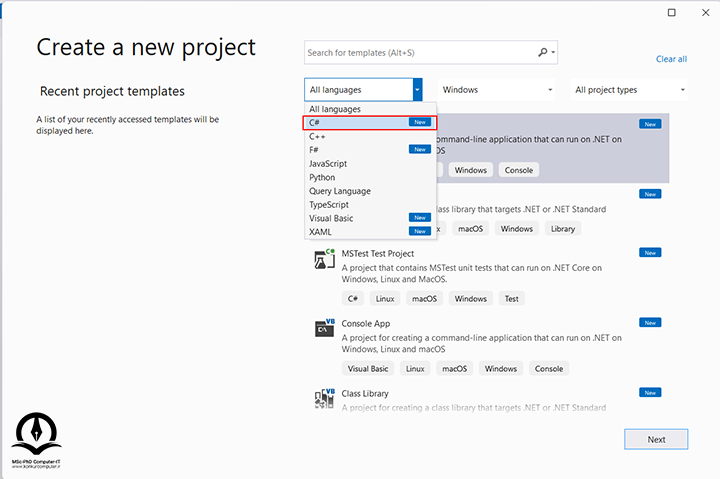The height and width of the screenshot is (479, 720).
Task: Click the Console tag in first template
Action: click(x=519, y=170)
